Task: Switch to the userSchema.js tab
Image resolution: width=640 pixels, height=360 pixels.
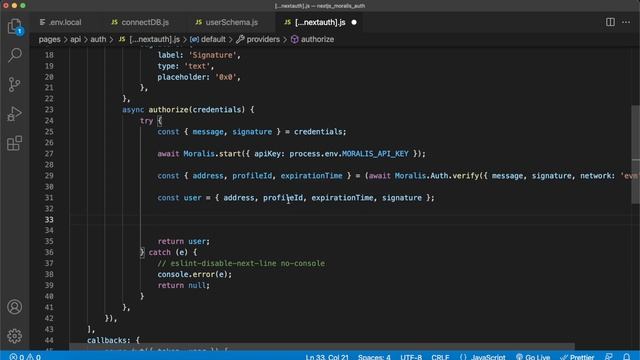Action: pyautogui.click(x=227, y=22)
